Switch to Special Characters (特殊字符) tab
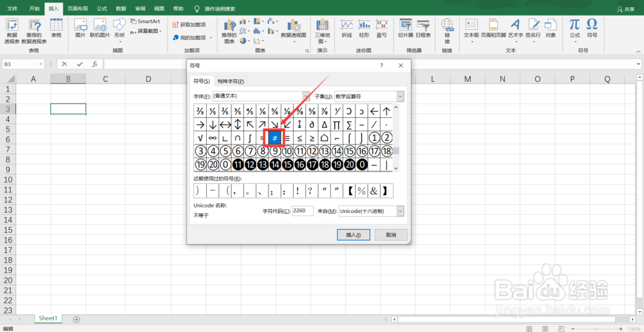 coord(231,81)
